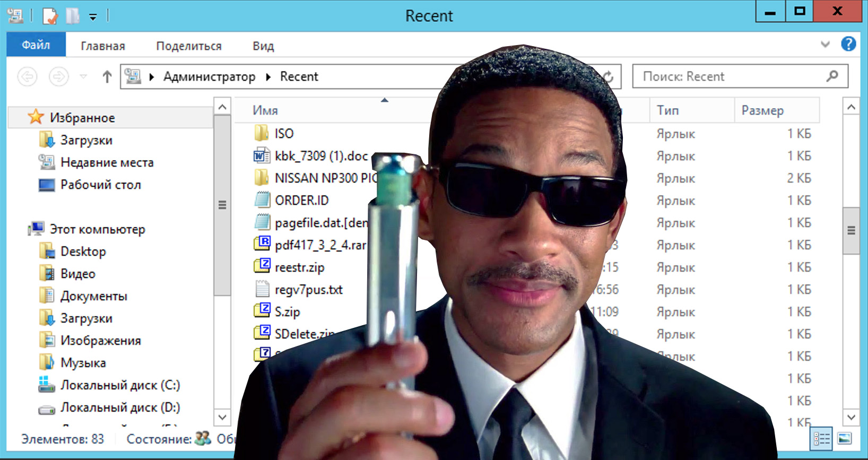This screenshot has height=460, width=868.
Task: Open the reestr.zip archive
Action: [x=299, y=267]
